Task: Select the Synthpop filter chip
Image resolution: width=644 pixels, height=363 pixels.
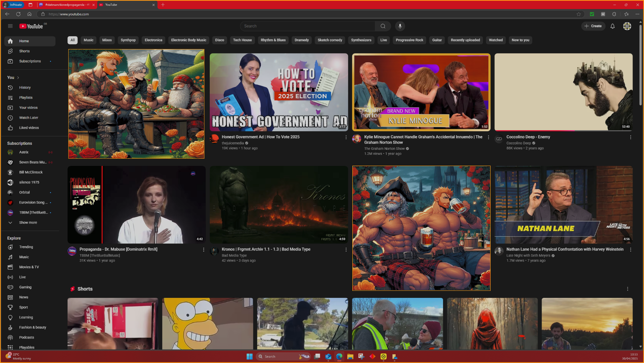Action: tap(128, 40)
